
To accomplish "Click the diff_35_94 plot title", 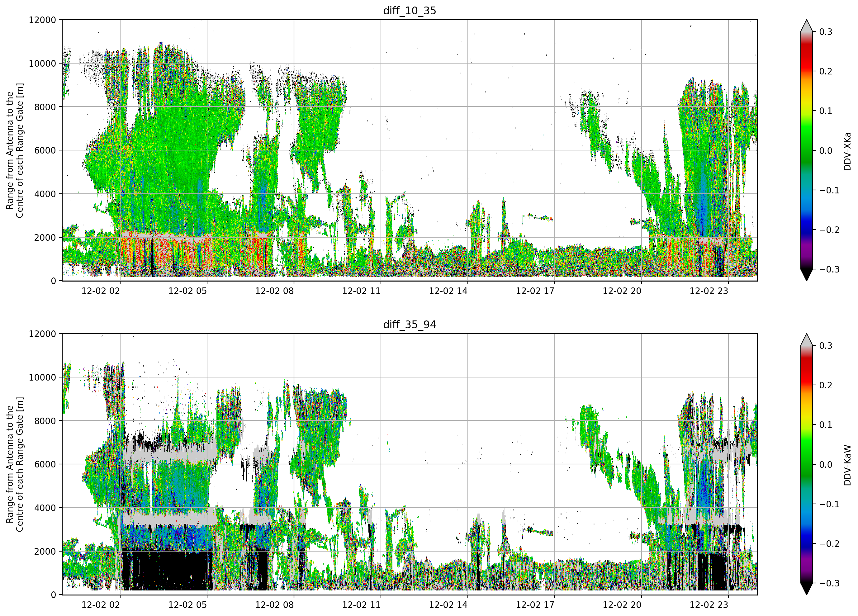I will coord(410,325).
